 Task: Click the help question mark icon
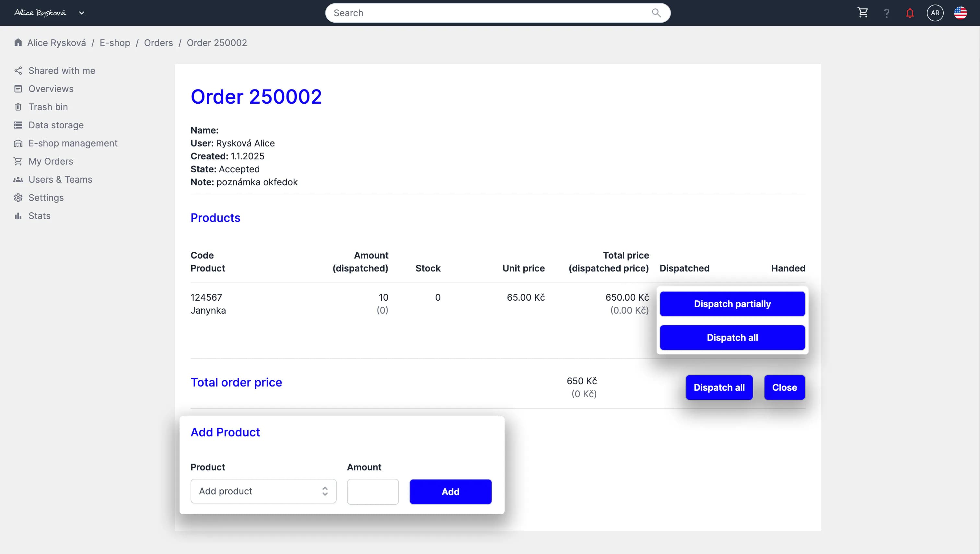click(886, 13)
